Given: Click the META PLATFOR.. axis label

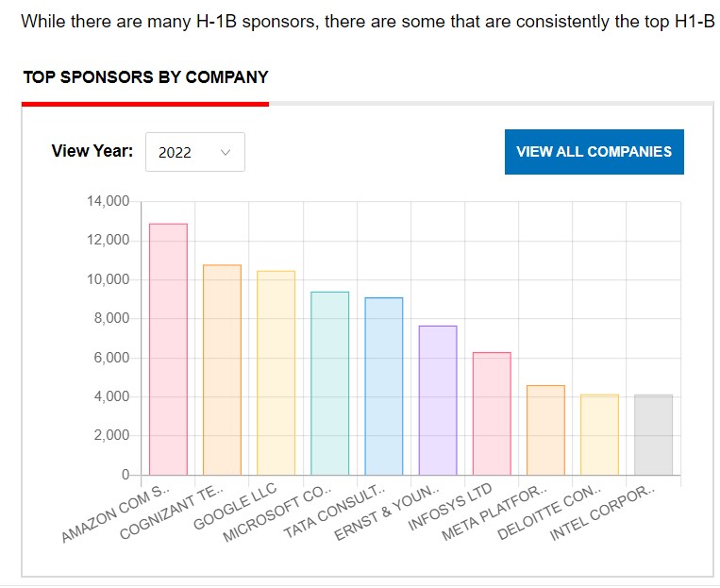Looking at the screenshot, I should [x=494, y=512].
